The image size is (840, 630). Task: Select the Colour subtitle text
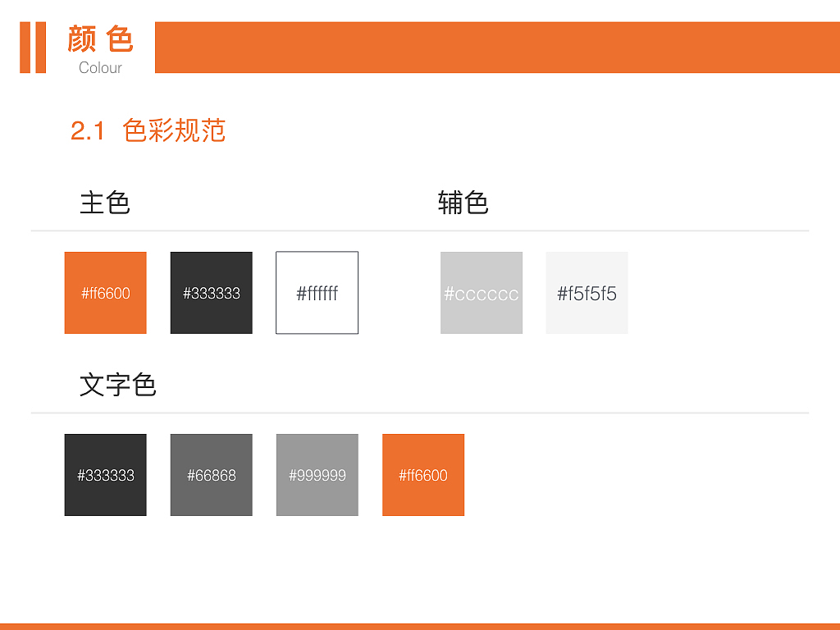point(100,68)
